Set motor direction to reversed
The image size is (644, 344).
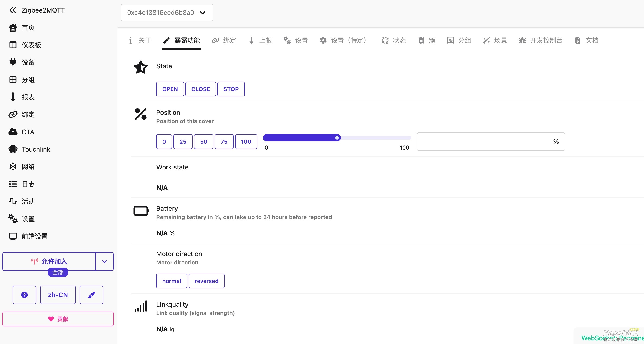click(x=207, y=281)
